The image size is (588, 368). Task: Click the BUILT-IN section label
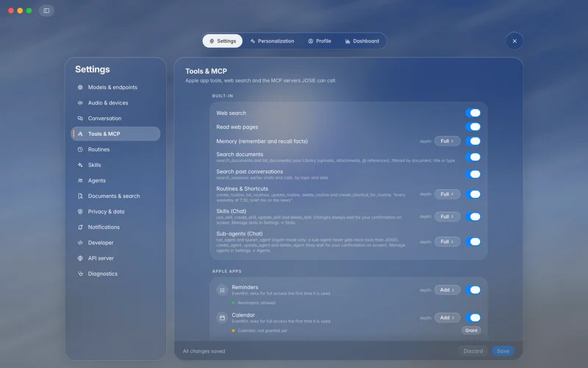(223, 96)
